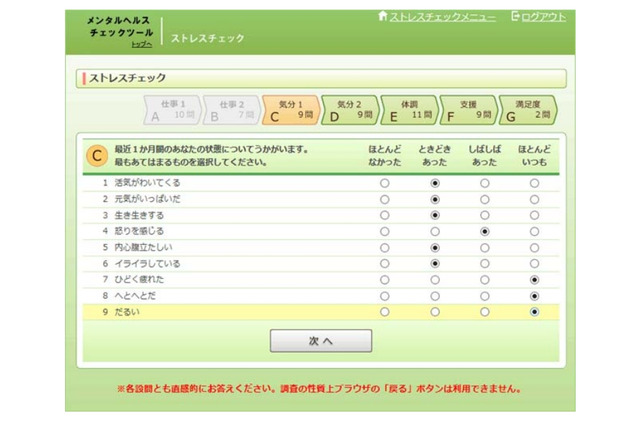Choose ほとんどなかった for ひどく疲れた
Screen dimensions: 640x426
coord(384,280)
